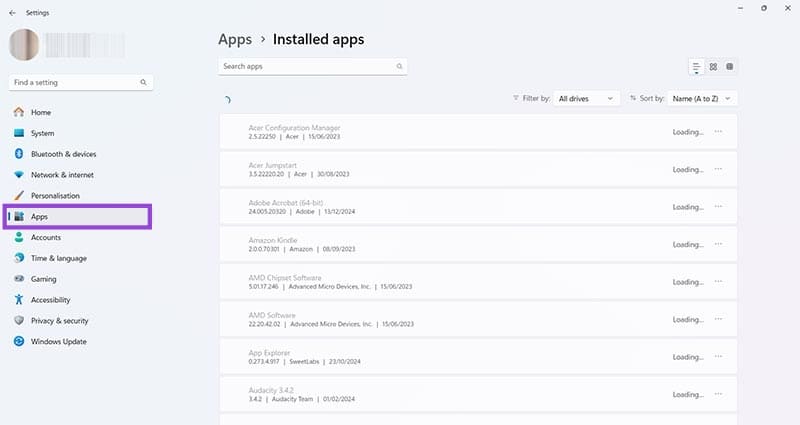Click the Time & language globe icon
This screenshot has width=800, height=425.
(19, 258)
